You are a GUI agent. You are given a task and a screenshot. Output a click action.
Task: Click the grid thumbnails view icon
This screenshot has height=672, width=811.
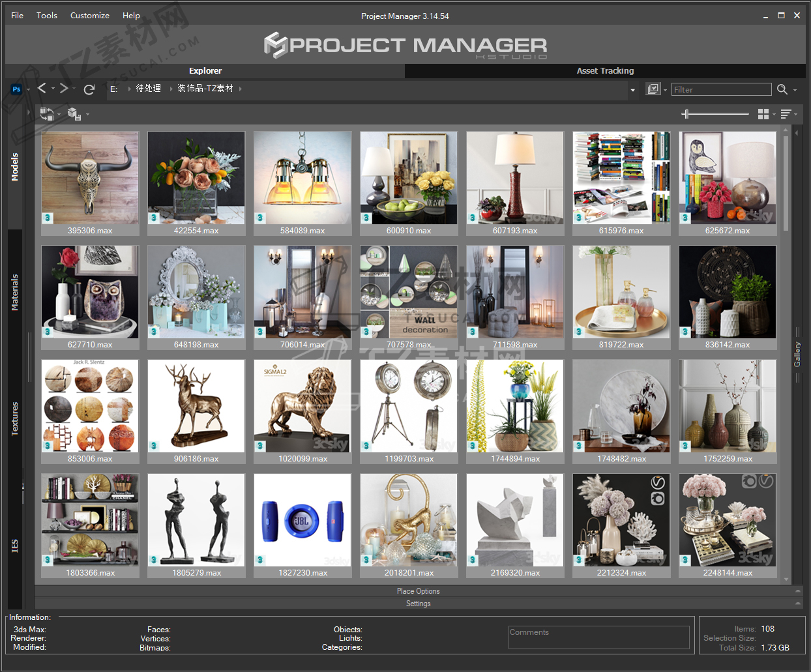point(763,114)
